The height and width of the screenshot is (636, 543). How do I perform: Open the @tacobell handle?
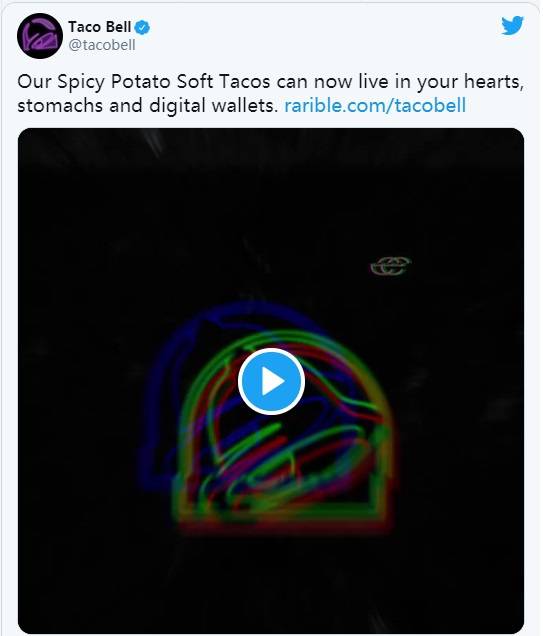coord(102,45)
